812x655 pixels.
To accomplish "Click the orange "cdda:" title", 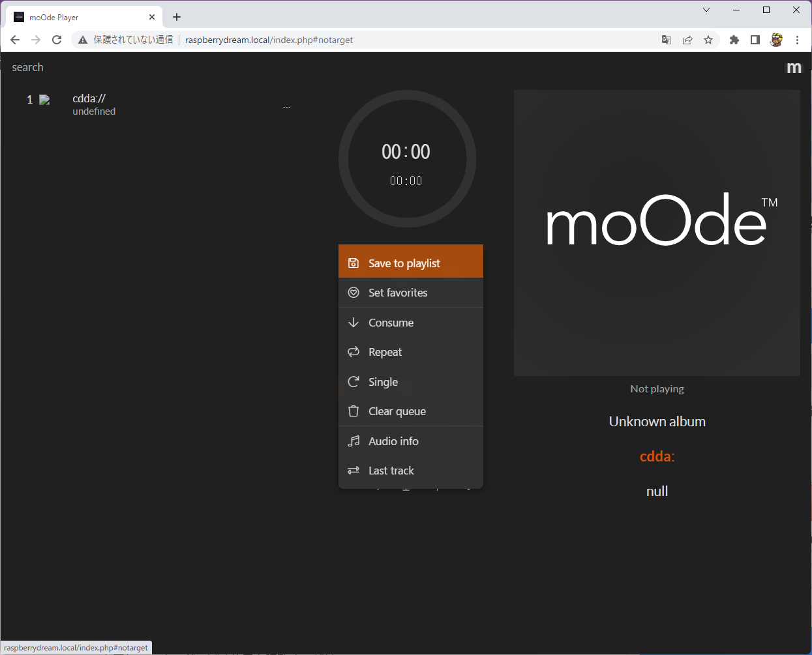I will click(x=657, y=456).
